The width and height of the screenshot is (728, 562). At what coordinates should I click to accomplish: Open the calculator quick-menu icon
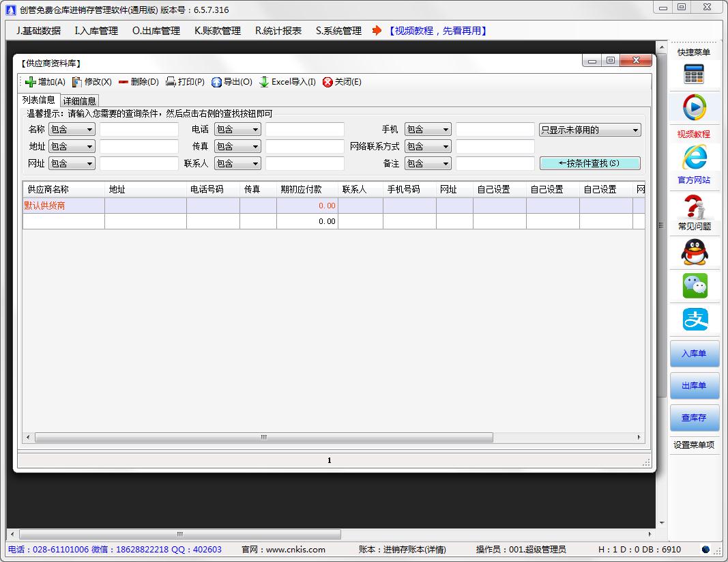(x=694, y=73)
